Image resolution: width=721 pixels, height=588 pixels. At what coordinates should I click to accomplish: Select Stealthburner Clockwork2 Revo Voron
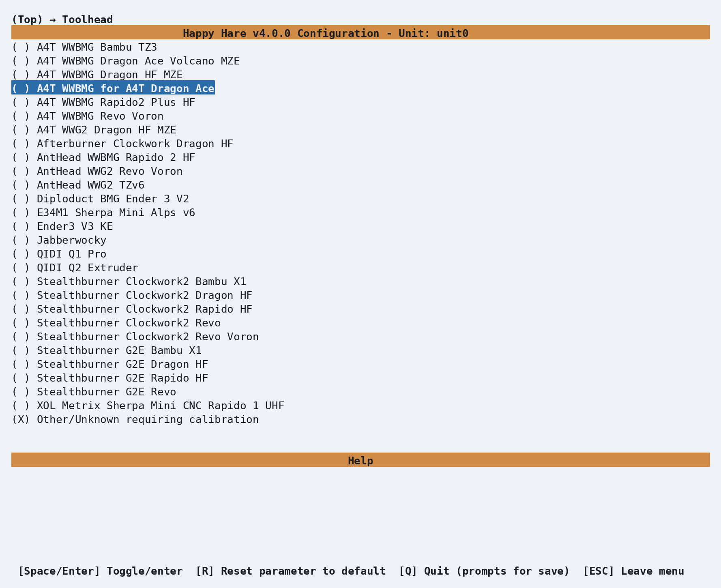[x=135, y=337]
